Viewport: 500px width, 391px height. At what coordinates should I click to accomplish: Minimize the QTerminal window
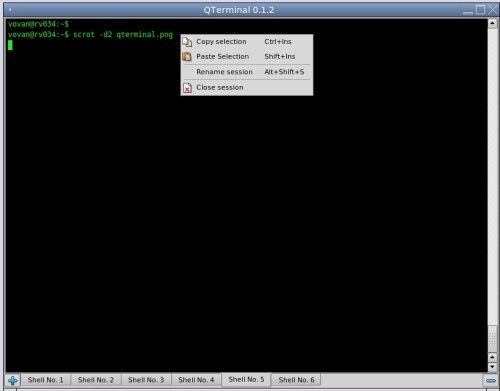point(468,12)
